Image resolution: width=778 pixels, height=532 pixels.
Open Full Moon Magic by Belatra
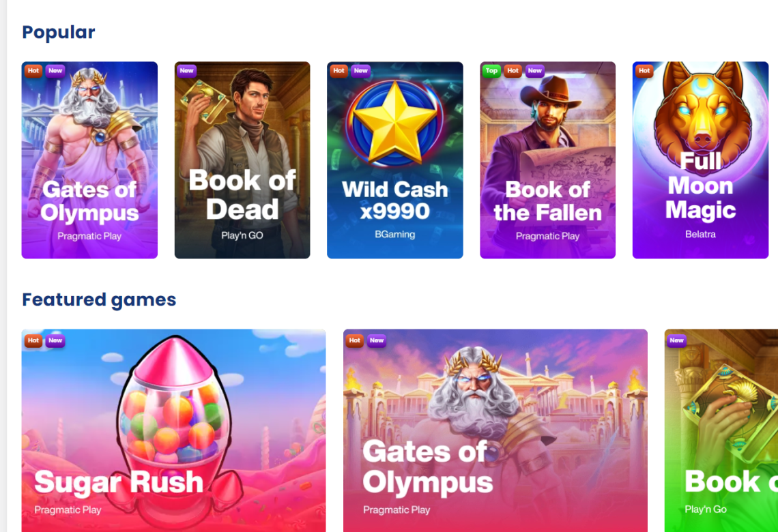click(x=700, y=160)
